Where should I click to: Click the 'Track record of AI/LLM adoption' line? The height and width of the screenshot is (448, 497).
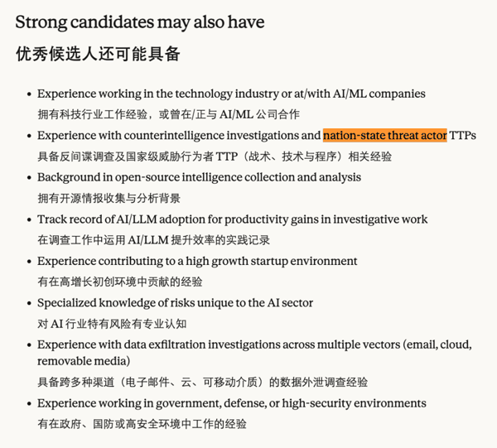[232, 219]
